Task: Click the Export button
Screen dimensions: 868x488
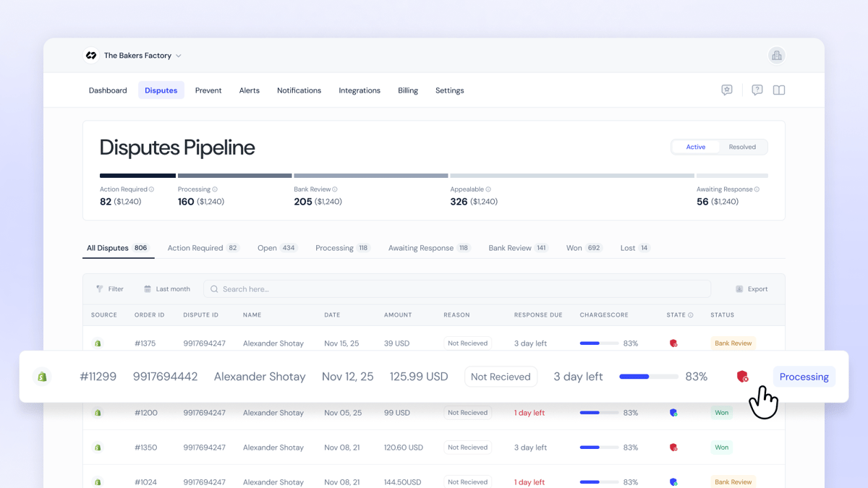Action: [x=752, y=289]
